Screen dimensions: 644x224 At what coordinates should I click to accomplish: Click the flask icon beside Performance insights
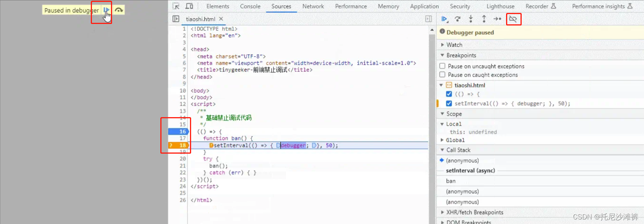(x=630, y=6)
